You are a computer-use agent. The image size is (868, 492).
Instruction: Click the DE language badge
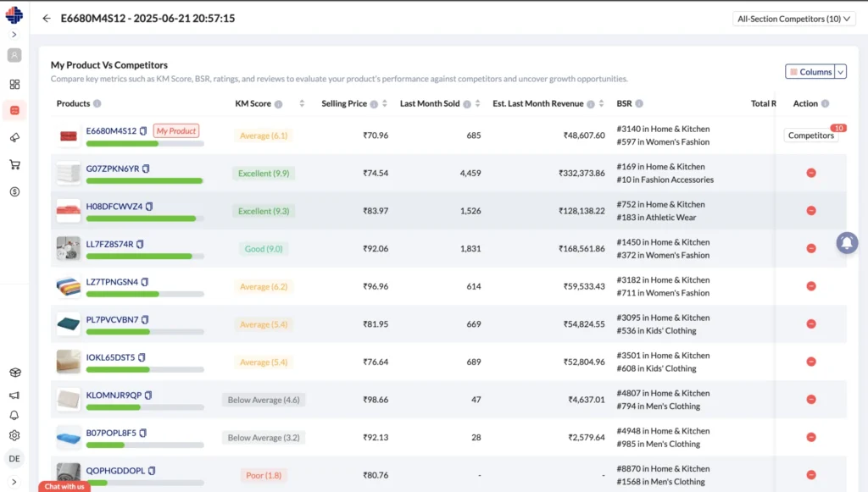click(x=14, y=458)
